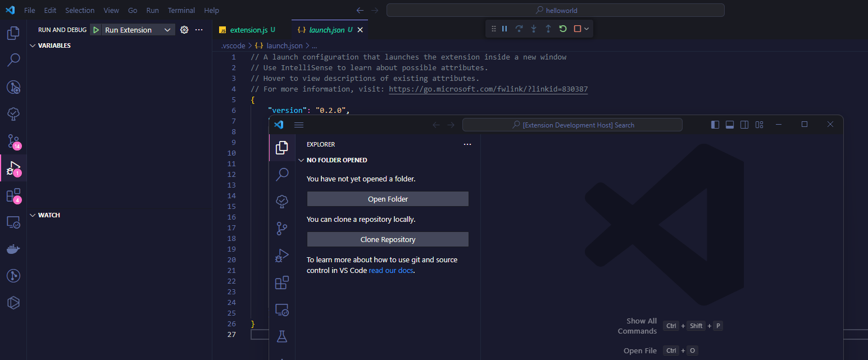Close the launch.json tab
This screenshot has height=360, width=868.
pyautogui.click(x=360, y=30)
